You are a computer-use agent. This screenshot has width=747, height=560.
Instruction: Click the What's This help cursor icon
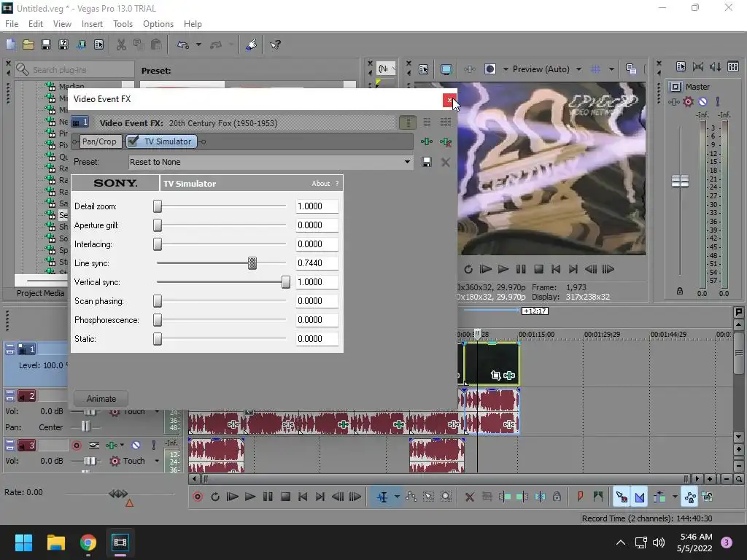tap(275, 44)
